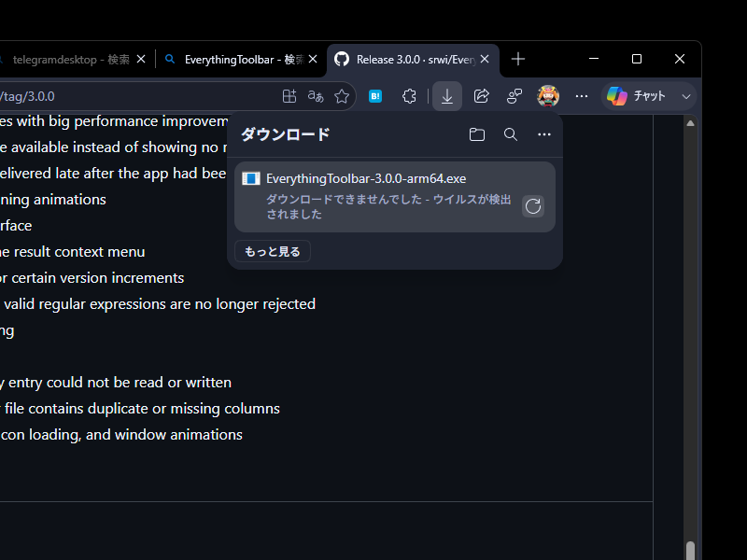This screenshot has width=747, height=560.
Task: Click the vertical scrollbar thumb
Action: coord(690,551)
